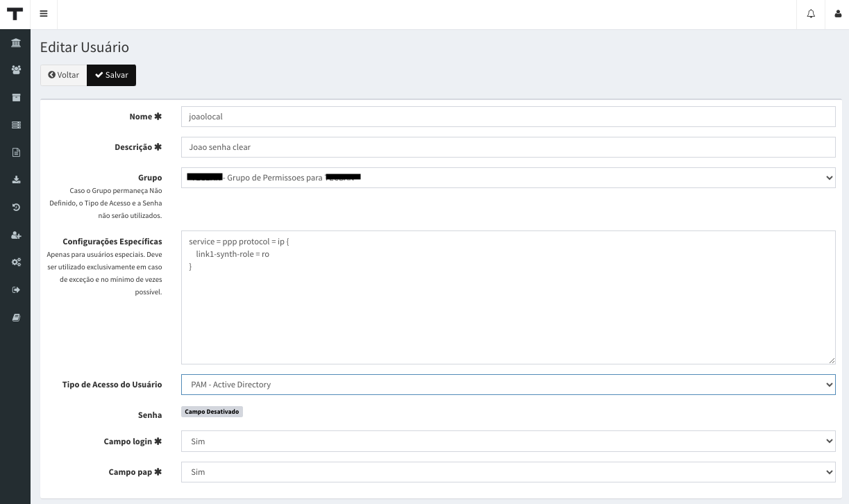
Task: Click the Voltar button
Action: (64, 75)
